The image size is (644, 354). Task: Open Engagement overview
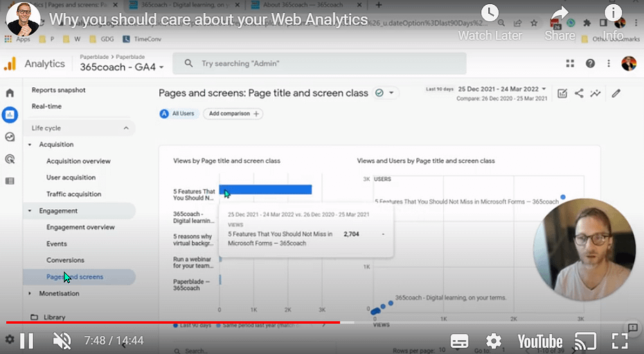click(x=80, y=227)
